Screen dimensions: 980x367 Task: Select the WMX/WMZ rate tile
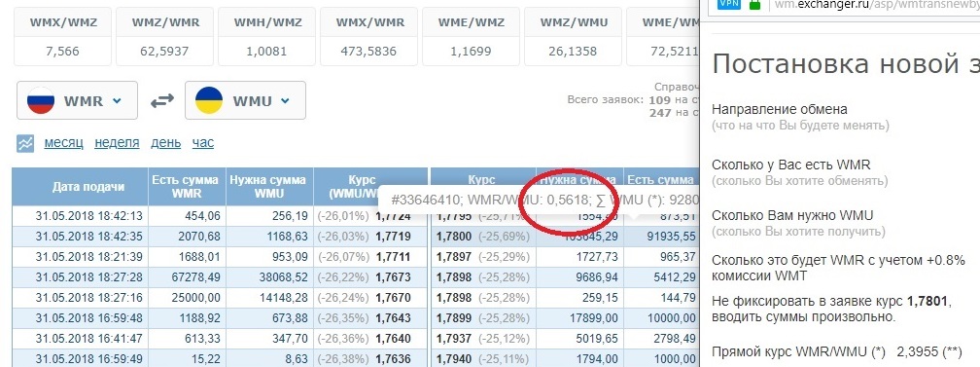point(62,36)
